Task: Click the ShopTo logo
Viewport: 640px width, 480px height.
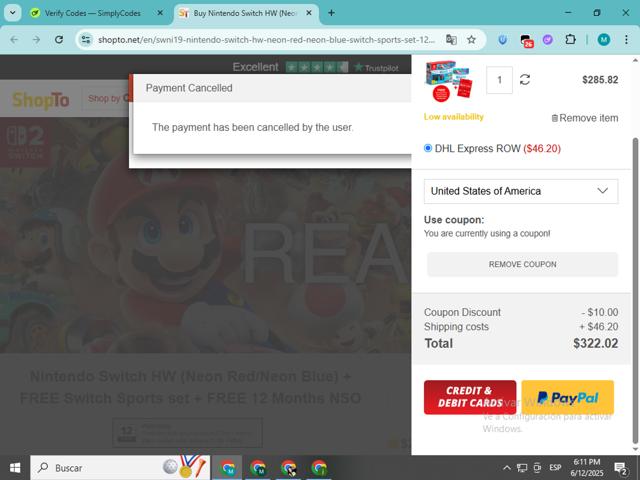Action: point(40,100)
